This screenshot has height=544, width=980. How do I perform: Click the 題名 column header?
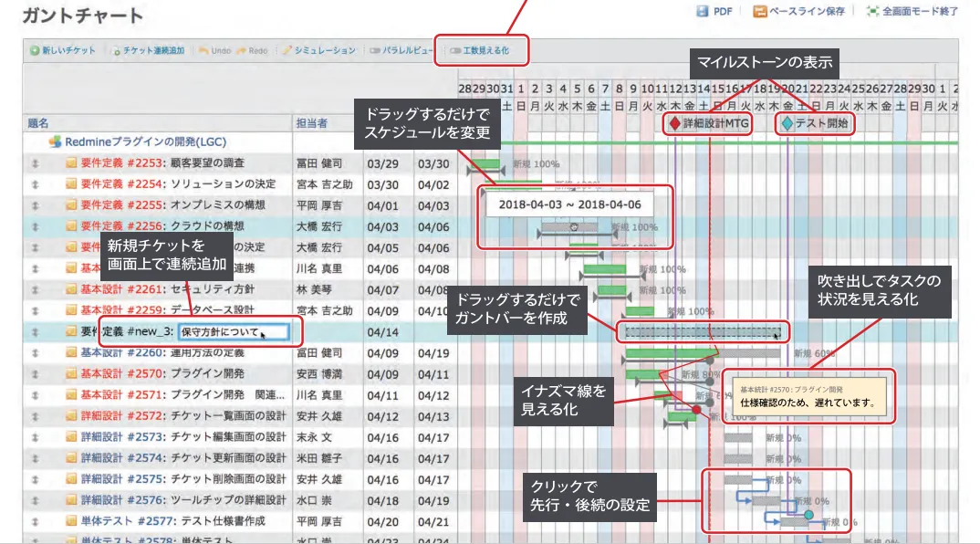coord(37,123)
